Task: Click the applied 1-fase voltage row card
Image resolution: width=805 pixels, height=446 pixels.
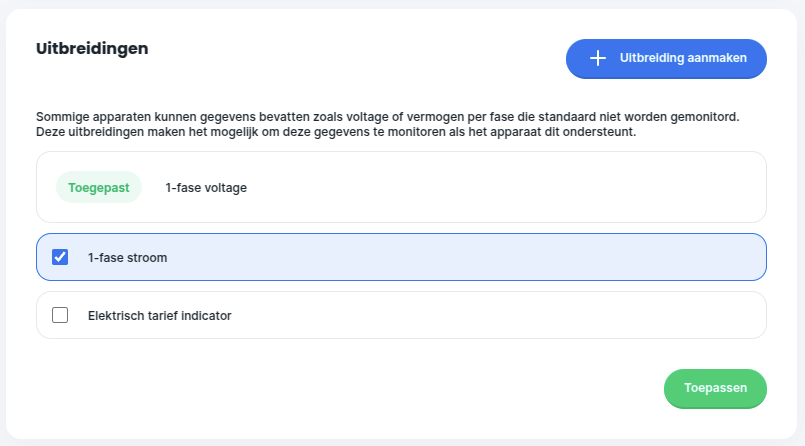Action: click(x=401, y=187)
